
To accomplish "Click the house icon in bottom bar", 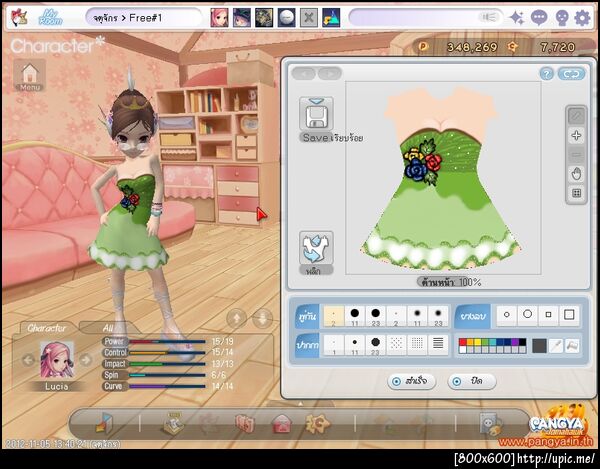I will pyautogui.click(x=282, y=424).
